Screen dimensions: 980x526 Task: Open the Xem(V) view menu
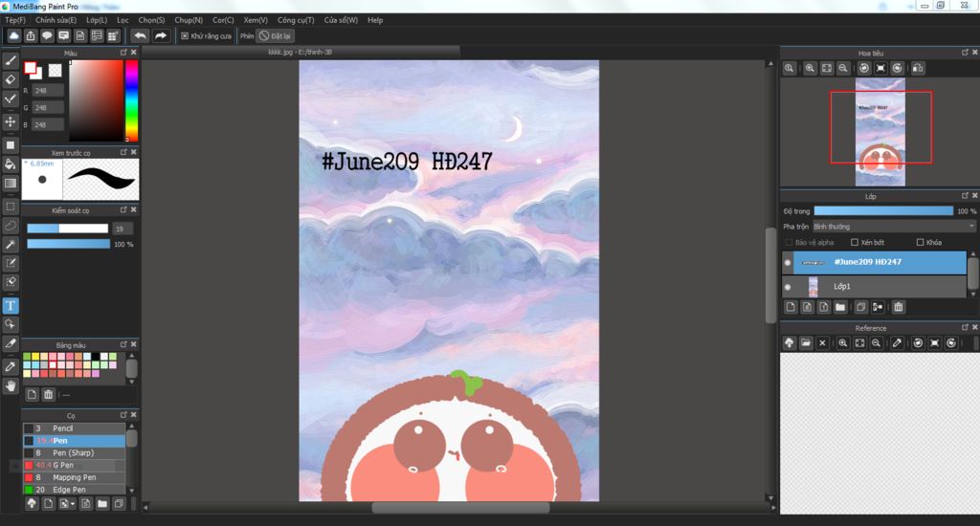click(255, 20)
